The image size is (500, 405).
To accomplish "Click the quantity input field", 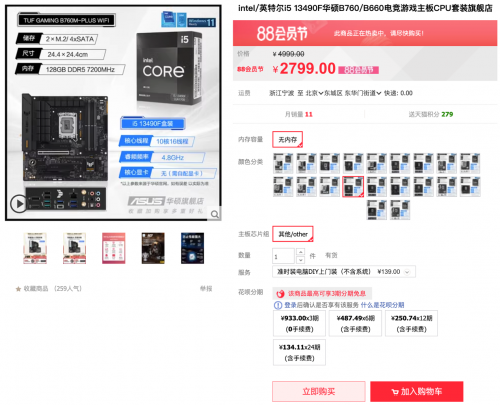I will point(283,256).
